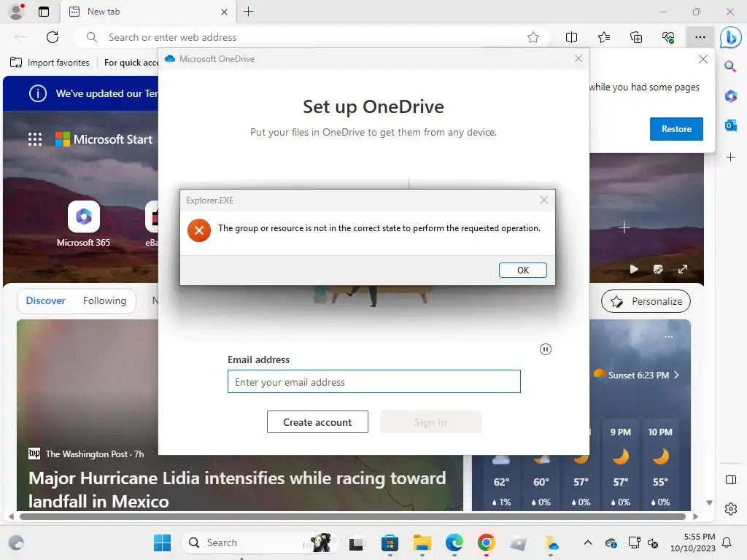The height and width of the screenshot is (560, 747).
Task: Refresh the Edge page
Action: click(53, 37)
